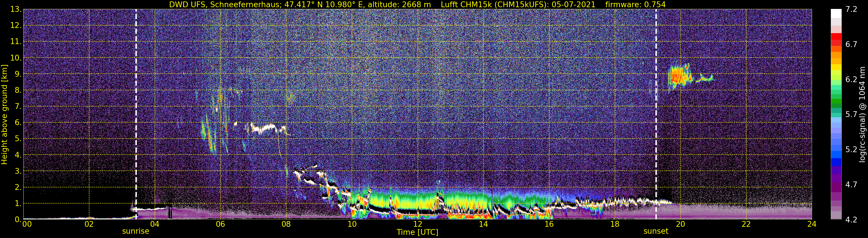Click the white swatch at colorbar top
This screenshot has width=868, height=238.
836,14
